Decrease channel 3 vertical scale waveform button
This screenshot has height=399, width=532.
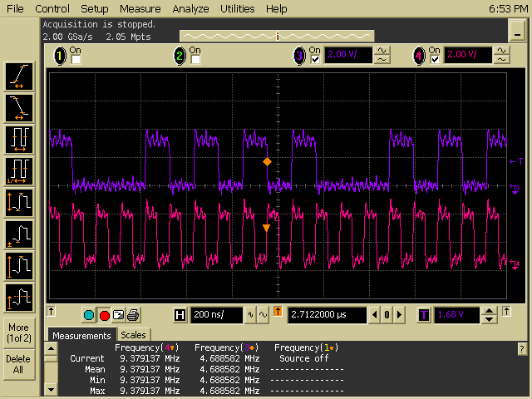(382, 60)
